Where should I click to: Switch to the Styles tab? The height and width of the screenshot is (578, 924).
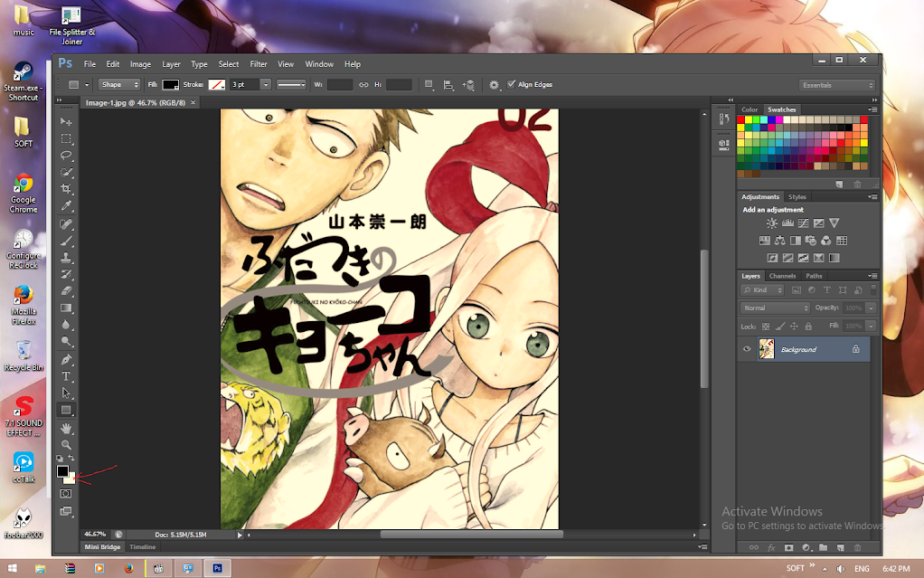[797, 197]
